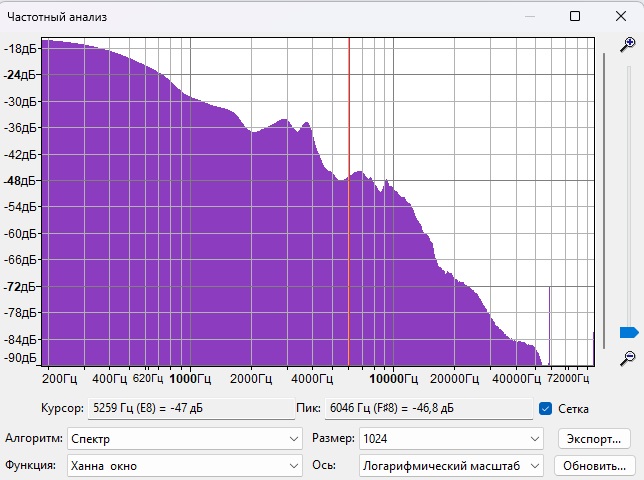Maximize the Частотный анализ window
This screenshot has height=480, width=644.
(575, 16)
